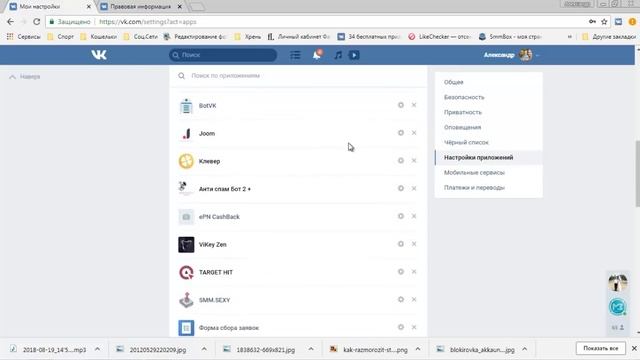
Task: Open settings gear for ePN CashBack
Action: 401,216
